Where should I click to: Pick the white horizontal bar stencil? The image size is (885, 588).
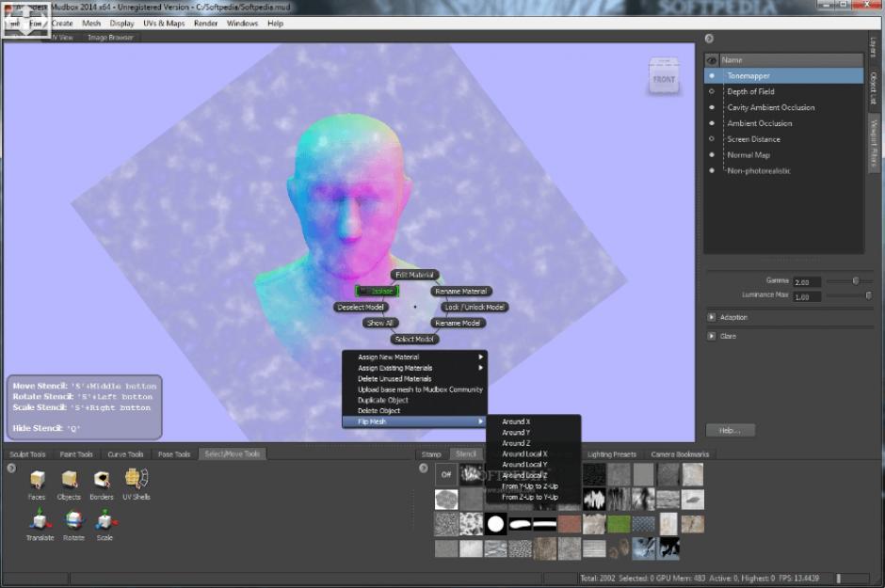tap(545, 524)
